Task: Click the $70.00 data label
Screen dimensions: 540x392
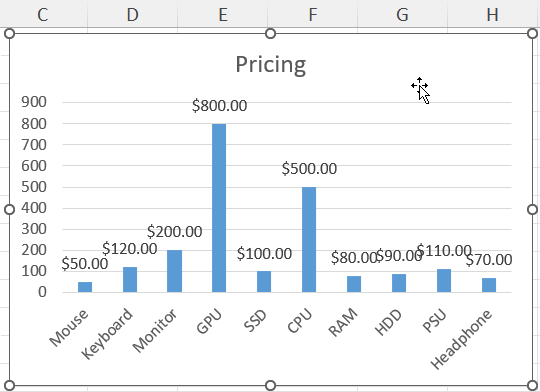Action: click(x=489, y=260)
